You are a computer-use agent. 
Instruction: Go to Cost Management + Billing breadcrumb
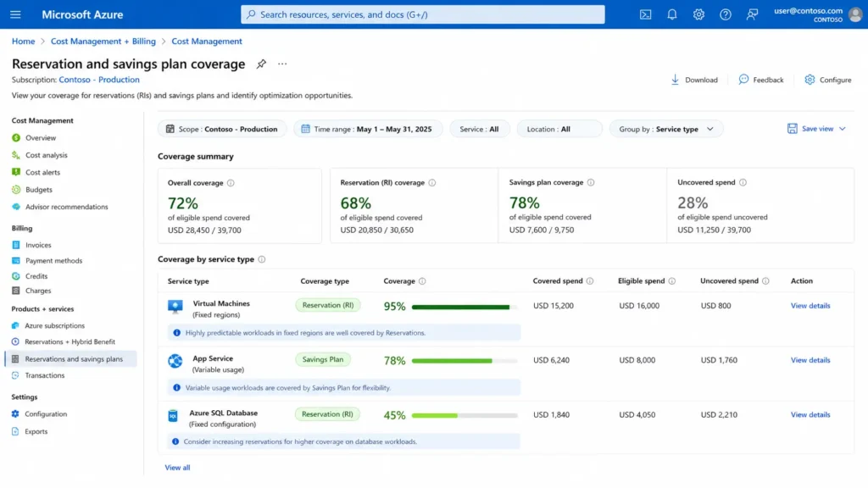[103, 42]
